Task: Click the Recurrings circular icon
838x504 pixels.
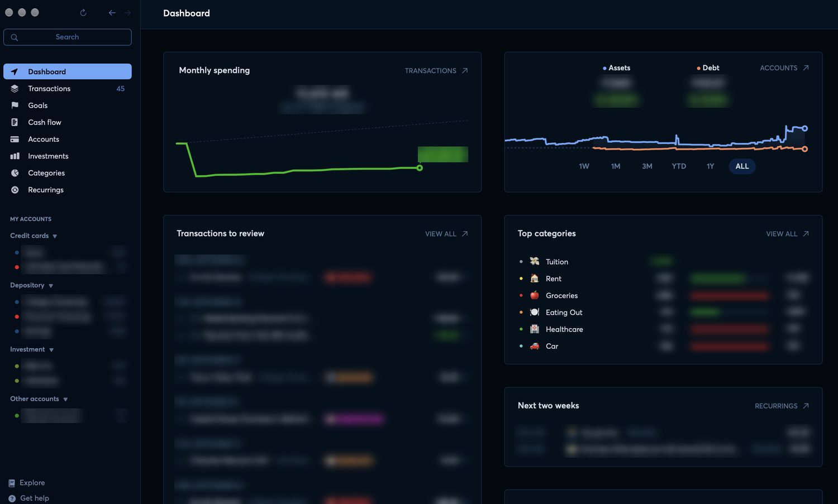Action: point(15,190)
